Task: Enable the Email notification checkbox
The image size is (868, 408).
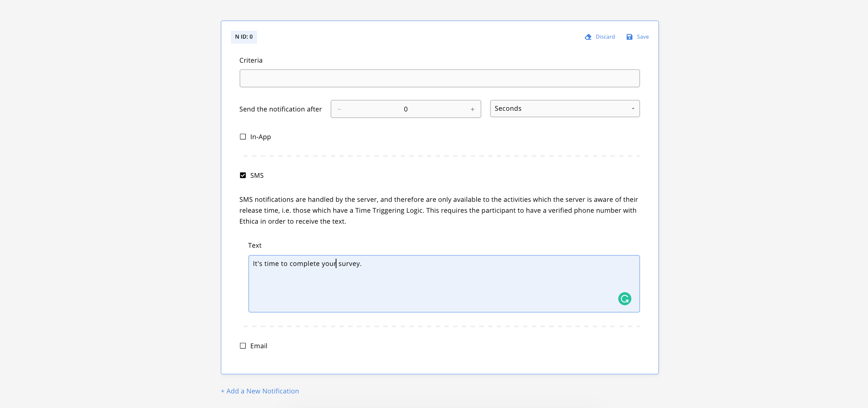Action: point(243,346)
